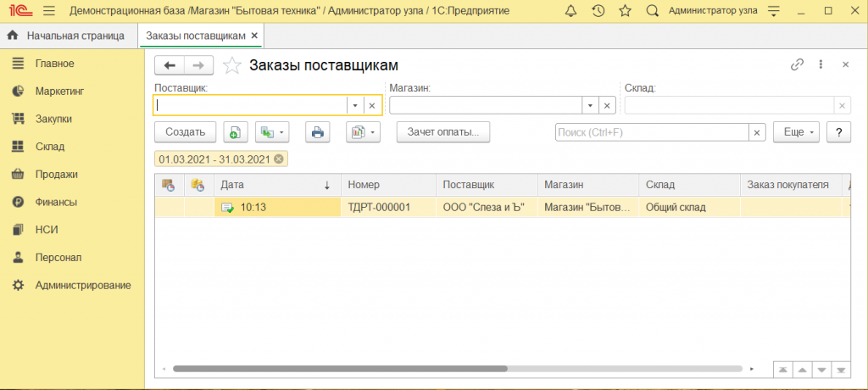Click the horizontal scrollbar of the table
Screen dimensions: 868x390
point(339,370)
